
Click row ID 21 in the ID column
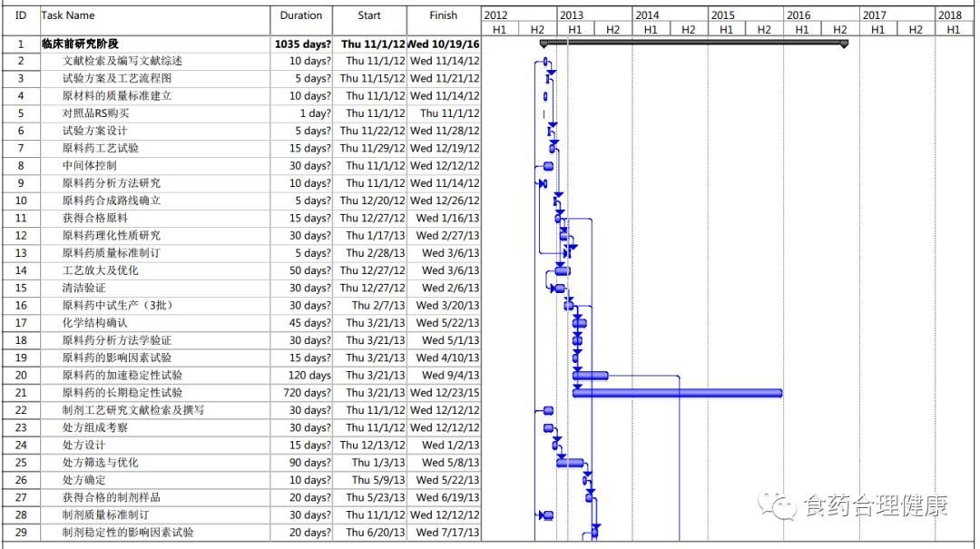[x=21, y=393]
